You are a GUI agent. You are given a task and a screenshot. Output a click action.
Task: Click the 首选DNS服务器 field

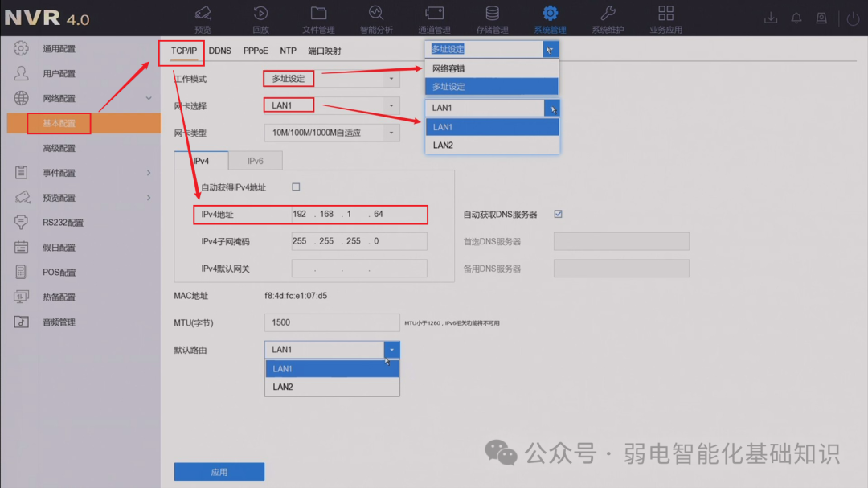(x=621, y=241)
